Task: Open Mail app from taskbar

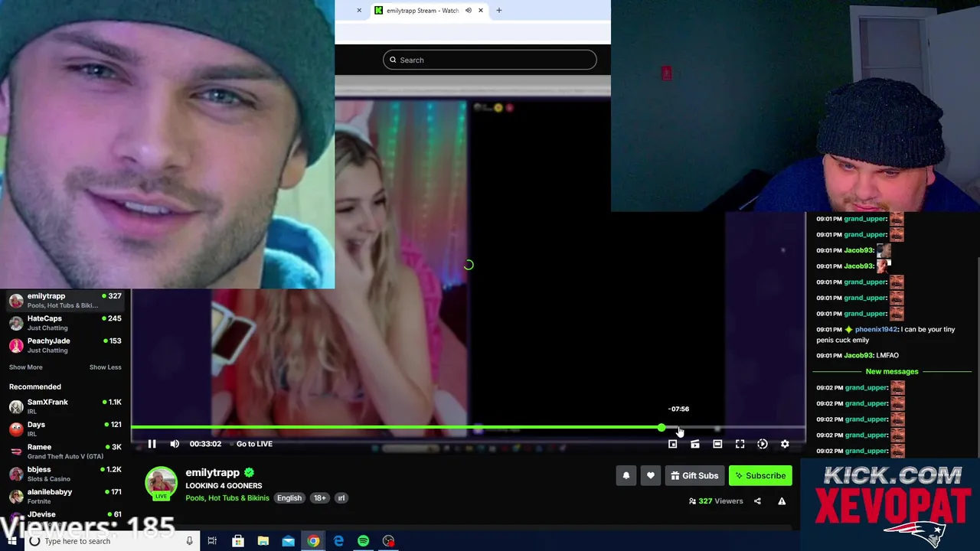Action: pos(288,541)
